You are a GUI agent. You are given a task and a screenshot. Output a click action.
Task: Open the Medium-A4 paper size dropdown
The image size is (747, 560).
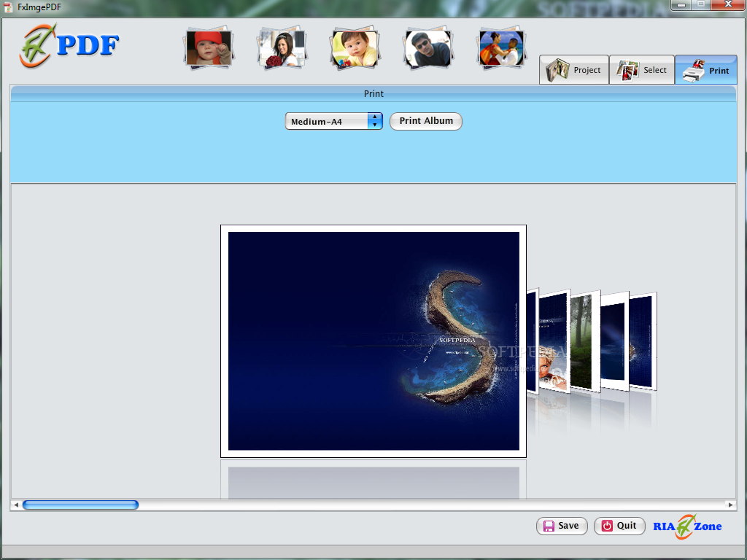334,122
